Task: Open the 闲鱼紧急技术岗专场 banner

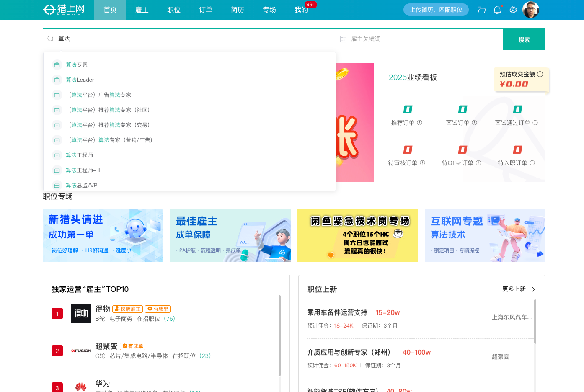Action: 357,235
